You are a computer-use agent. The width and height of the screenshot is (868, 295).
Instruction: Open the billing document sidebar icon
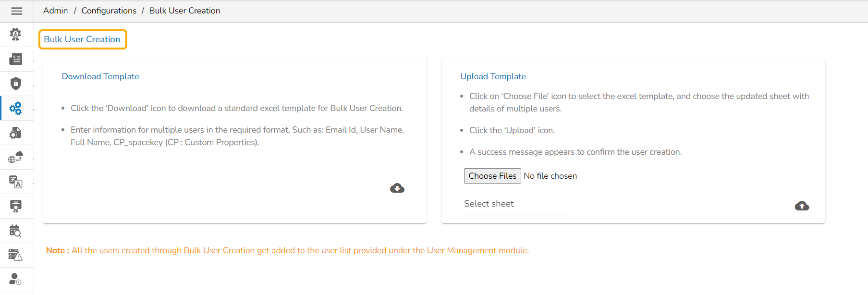click(16, 59)
